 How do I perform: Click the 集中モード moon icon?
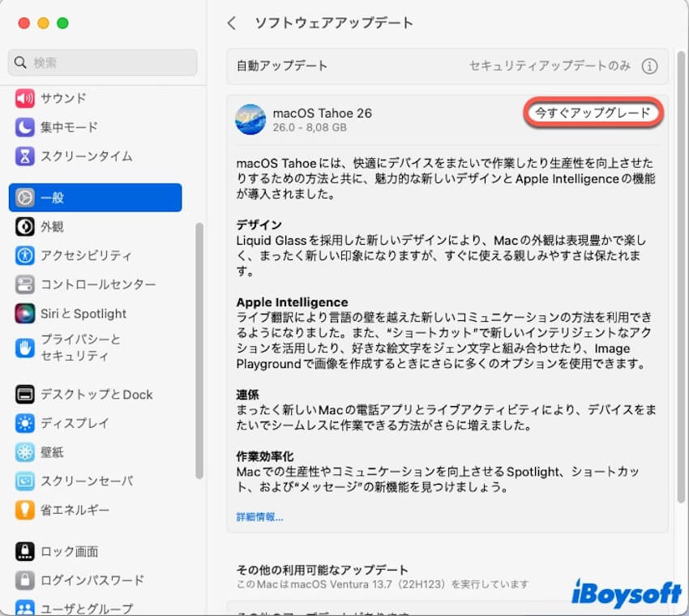click(24, 127)
